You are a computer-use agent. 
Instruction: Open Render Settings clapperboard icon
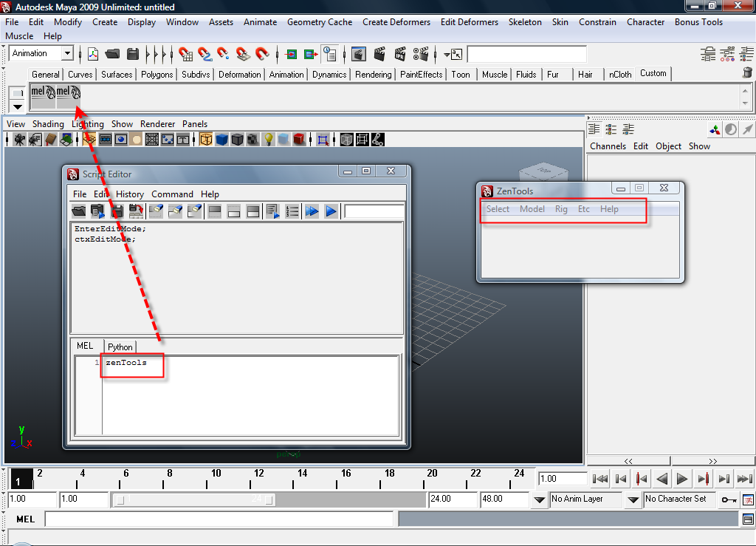[x=421, y=54]
